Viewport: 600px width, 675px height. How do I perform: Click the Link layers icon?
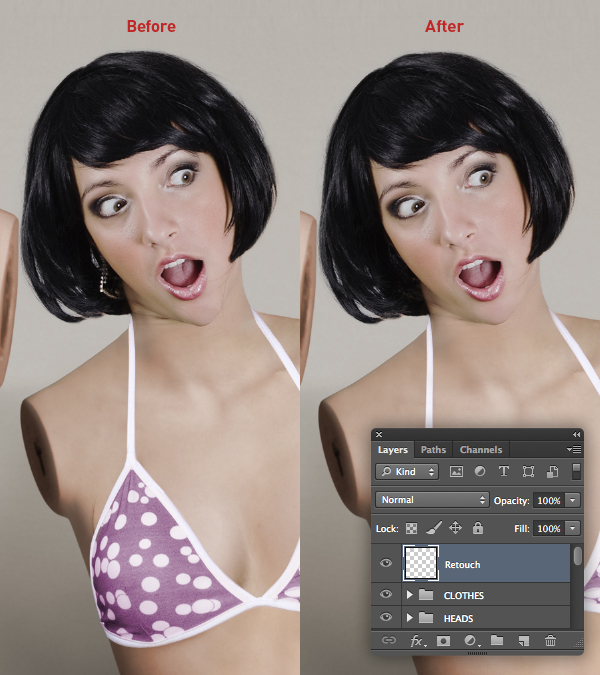pyautogui.click(x=389, y=641)
